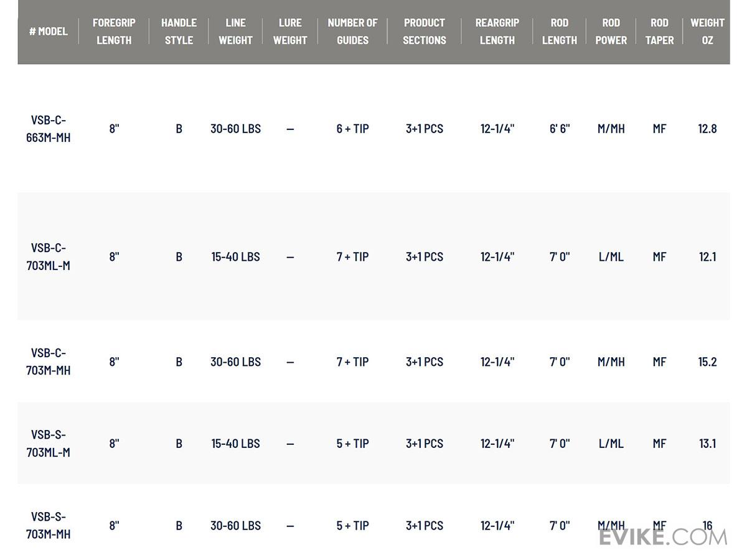Click the EVIKE.COM watermark logo
747x560 pixels.
[662, 537]
